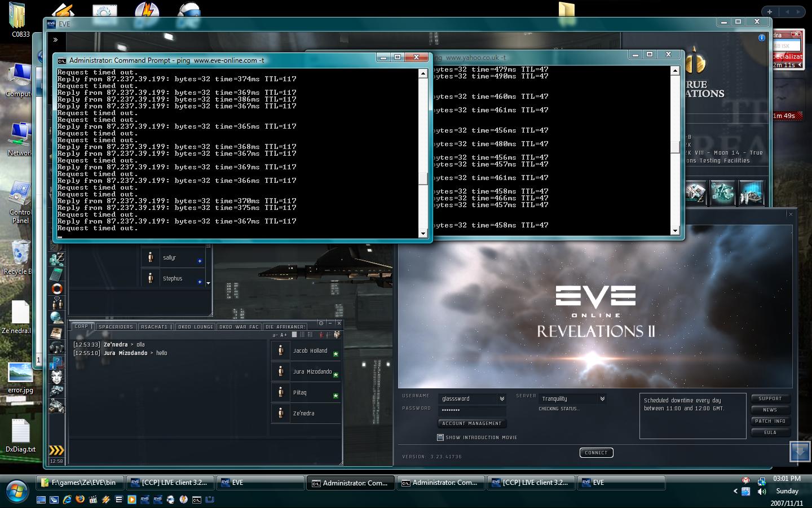Screen dimensions: 812x508
Task: Click the volume speaker tray icon
Action: tap(762, 492)
